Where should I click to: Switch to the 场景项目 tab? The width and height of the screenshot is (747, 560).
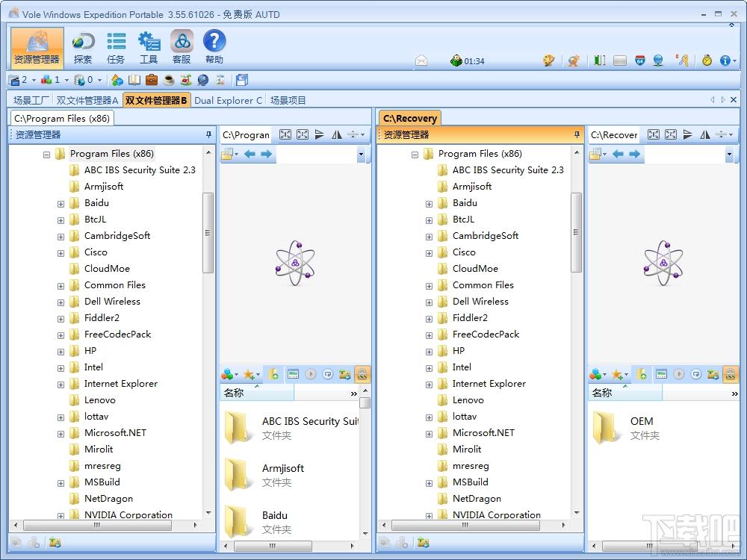coord(288,101)
